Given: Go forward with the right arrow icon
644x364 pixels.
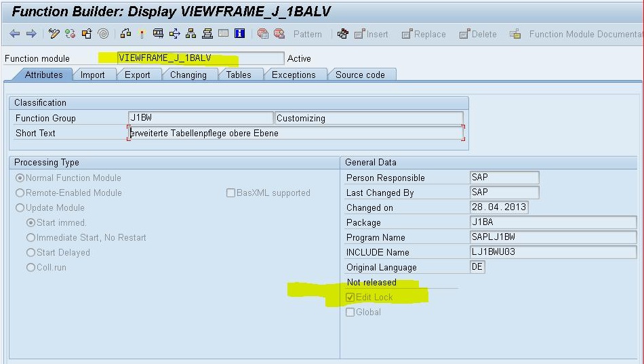Looking at the screenshot, I should click(x=31, y=34).
